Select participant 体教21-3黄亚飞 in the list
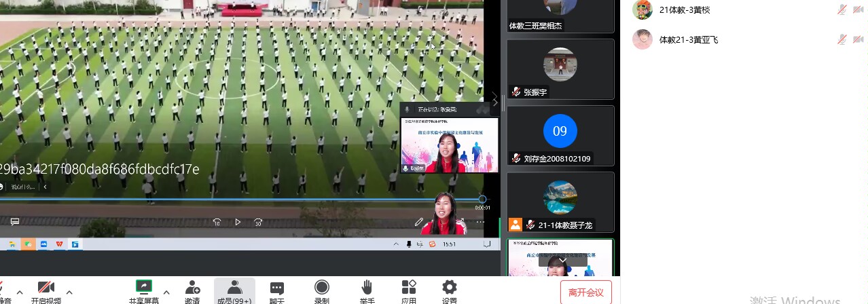 [689, 39]
